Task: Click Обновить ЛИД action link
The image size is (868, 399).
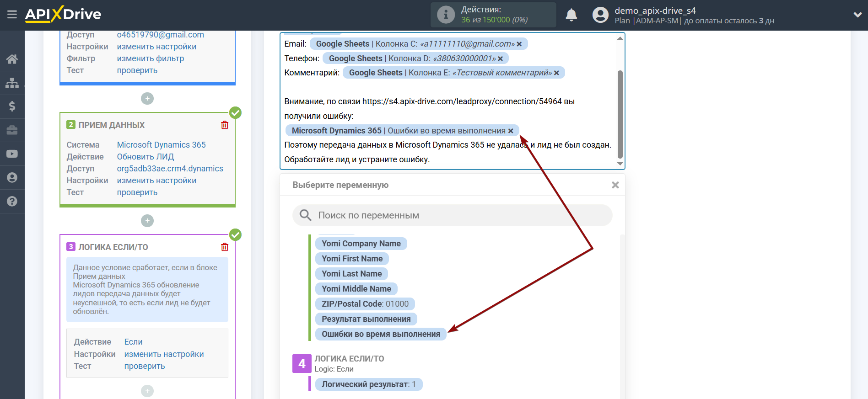Action: [145, 157]
